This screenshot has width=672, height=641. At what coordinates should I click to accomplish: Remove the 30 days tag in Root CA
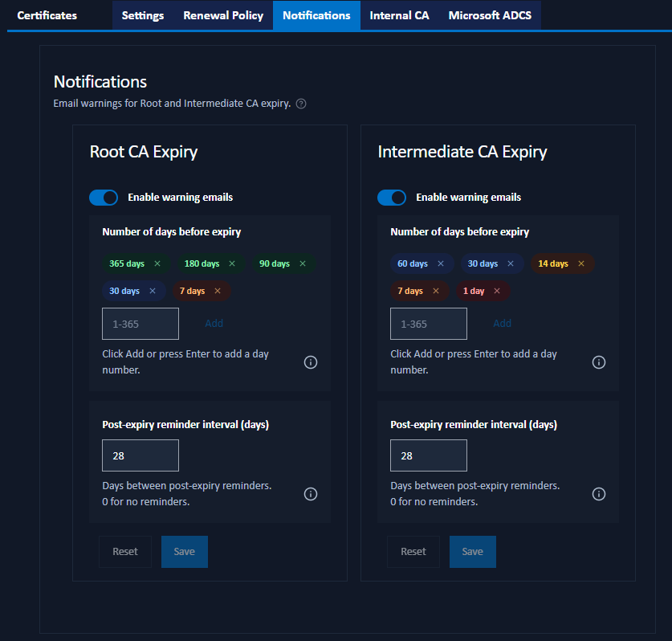[x=152, y=291]
